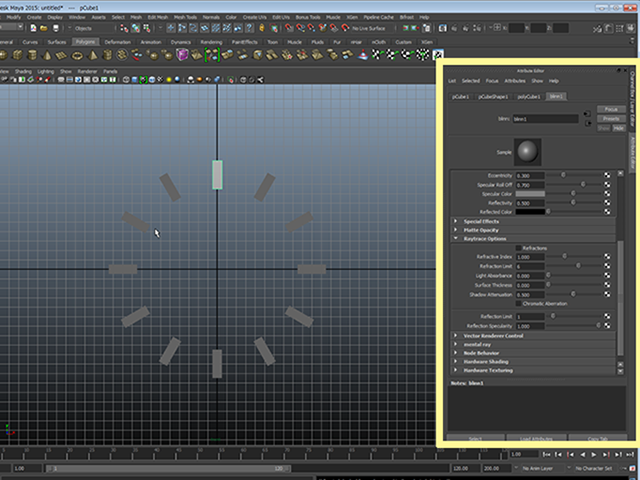This screenshot has height=480, width=640.
Task: Open map button for Shadow Attenuation
Action: (x=607, y=294)
